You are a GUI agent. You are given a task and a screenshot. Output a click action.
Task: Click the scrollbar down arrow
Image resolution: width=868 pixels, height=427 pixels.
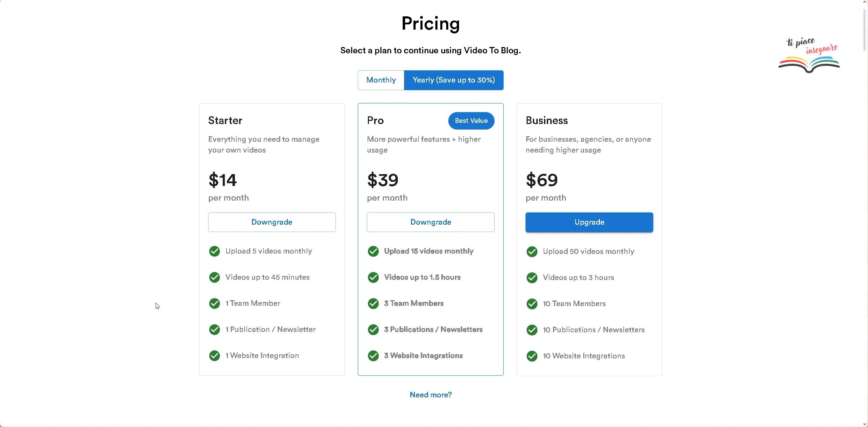click(865, 424)
